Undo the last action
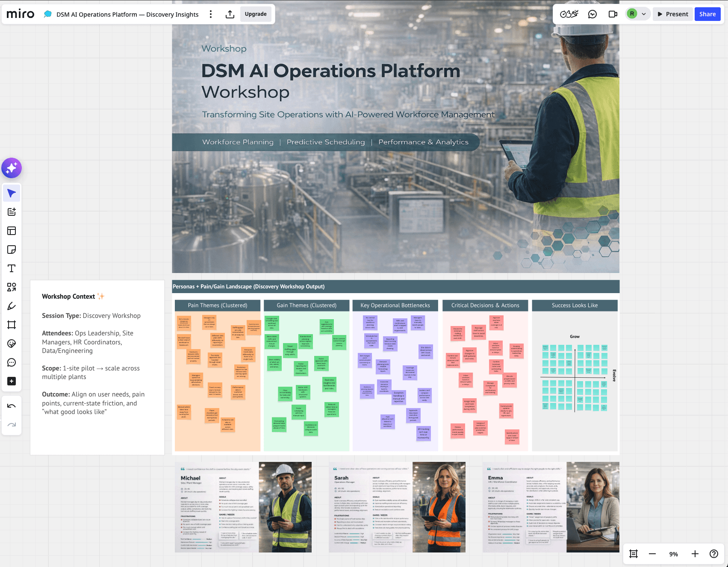The width and height of the screenshot is (728, 567). pyautogui.click(x=12, y=406)
